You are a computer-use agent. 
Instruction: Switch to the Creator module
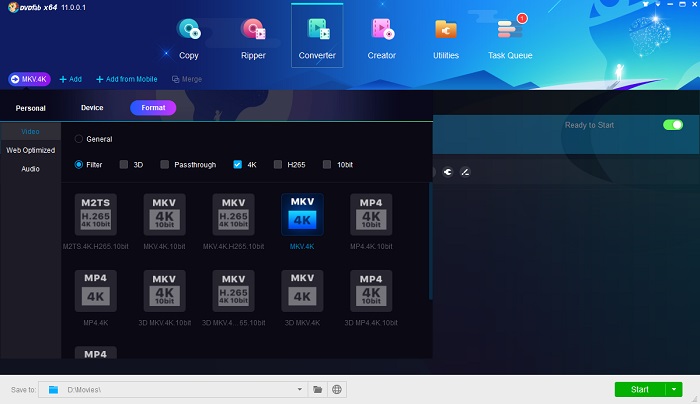(x=381, y=37)
